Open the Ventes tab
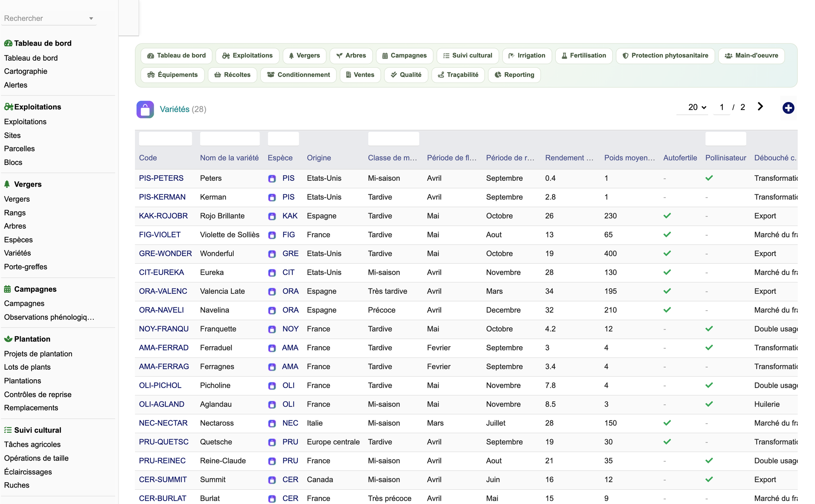 click(360, 75)
